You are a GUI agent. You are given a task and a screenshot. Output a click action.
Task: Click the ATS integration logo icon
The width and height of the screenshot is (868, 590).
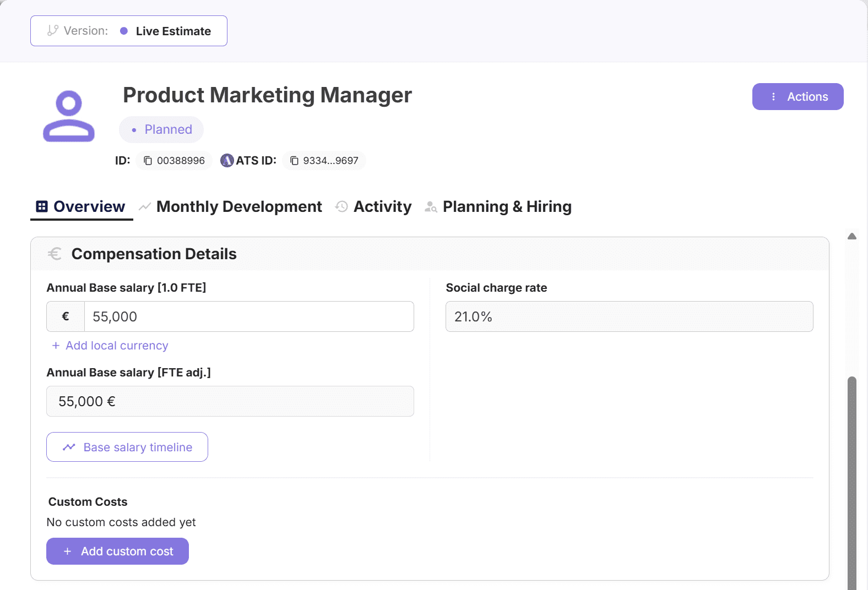pyautogui.click(x=227, y=161)
